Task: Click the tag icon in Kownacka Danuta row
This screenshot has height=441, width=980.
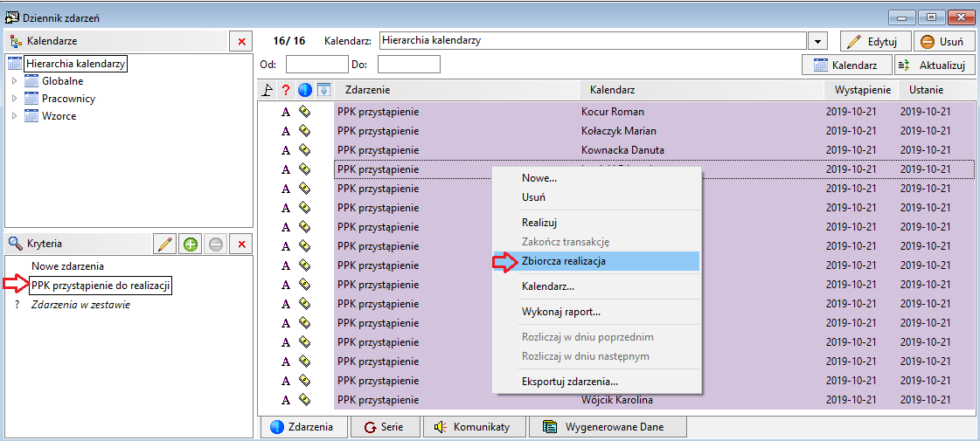Action: tap(304, 150)
